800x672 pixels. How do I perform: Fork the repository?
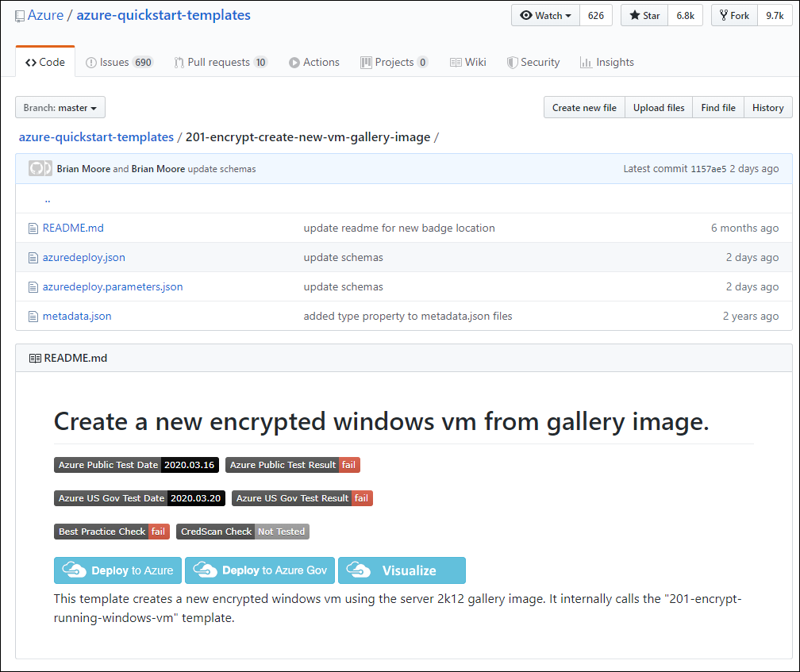735,15
